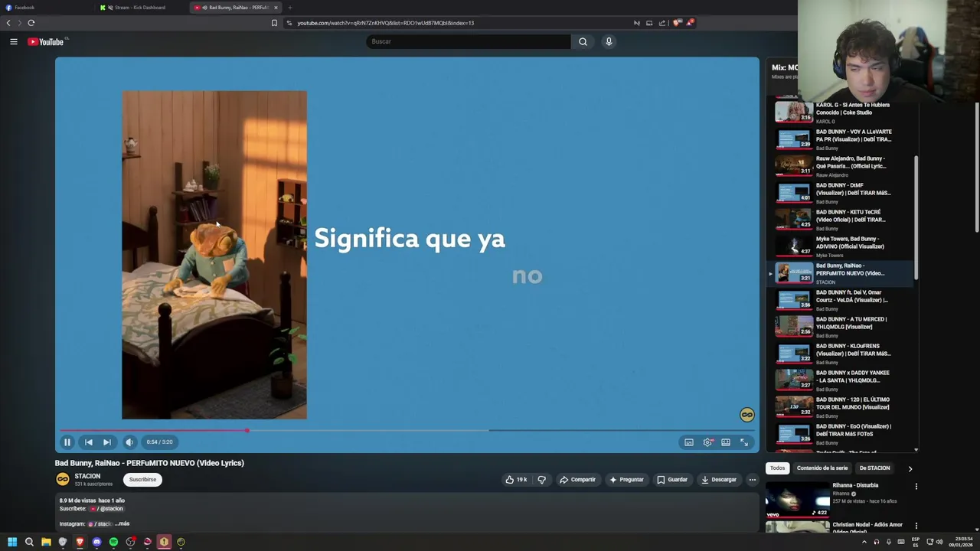Switch to the Facebook browser tab
Screen dimensions: 980x551
click(46, 8)
